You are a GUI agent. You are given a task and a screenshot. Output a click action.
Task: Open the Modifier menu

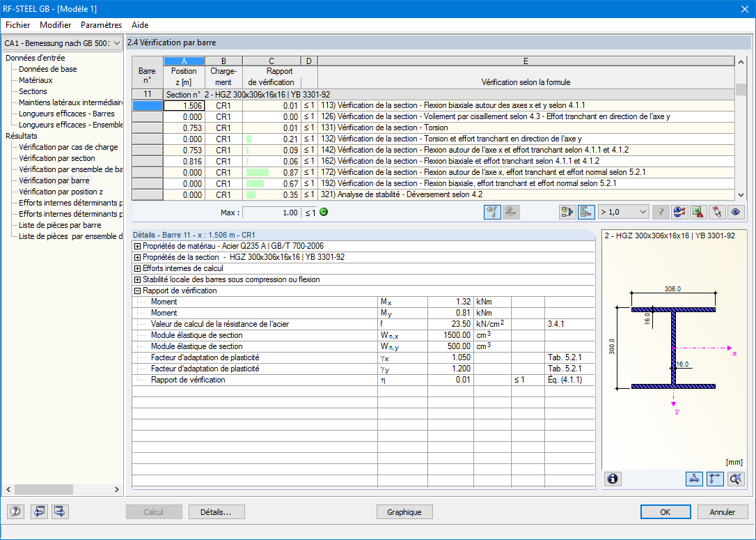56,25
